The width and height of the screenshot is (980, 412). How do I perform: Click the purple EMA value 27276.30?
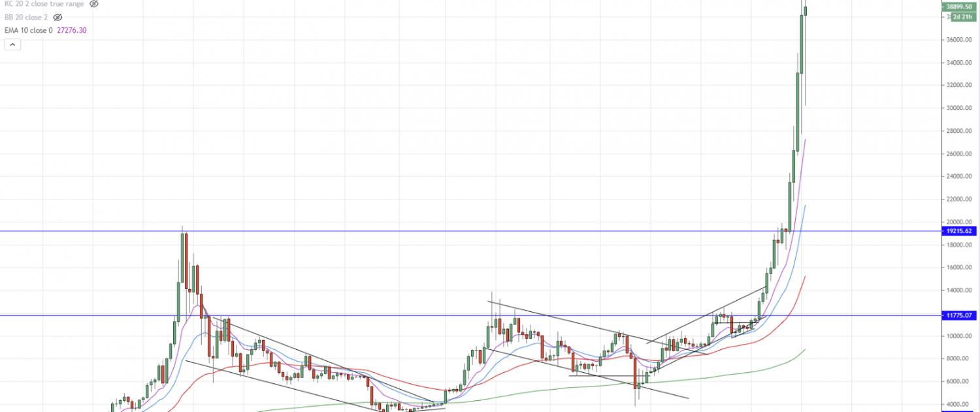click(x=72, y=30)
